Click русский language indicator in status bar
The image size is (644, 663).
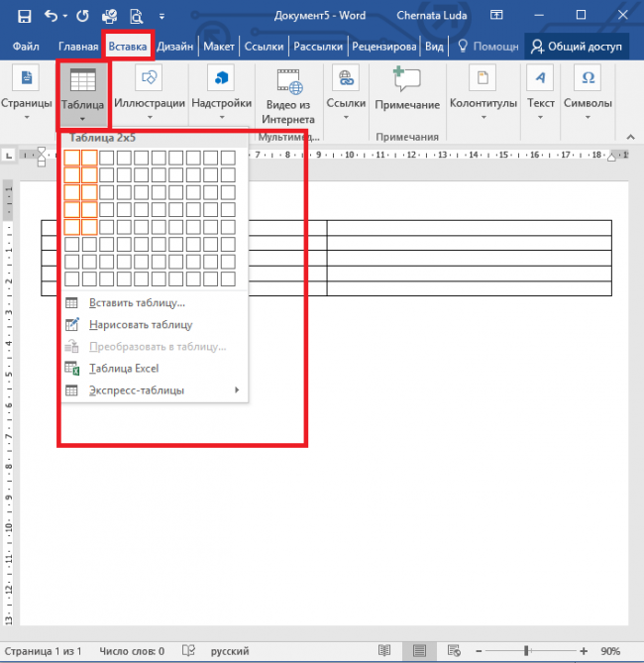tap(231, 650)
